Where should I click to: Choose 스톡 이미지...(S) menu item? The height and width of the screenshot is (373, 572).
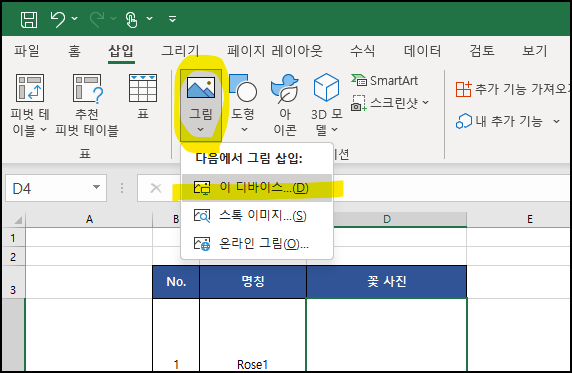257,216
